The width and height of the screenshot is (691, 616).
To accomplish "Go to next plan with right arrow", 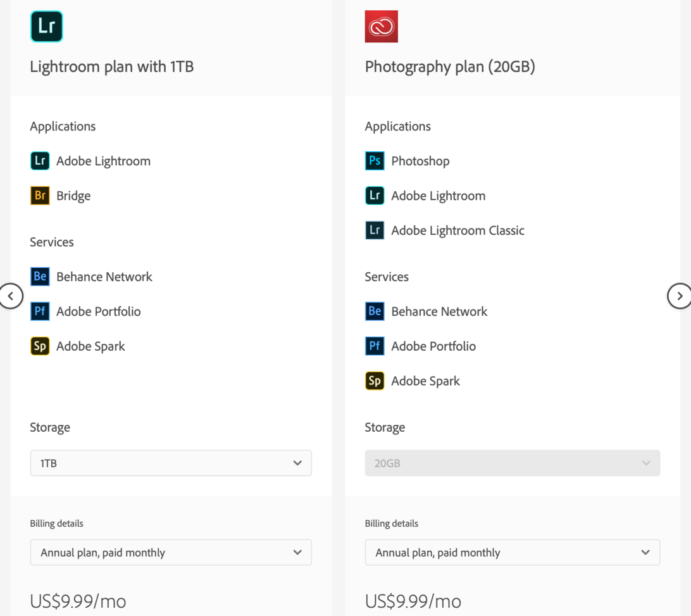I will (x=679, y=296).
